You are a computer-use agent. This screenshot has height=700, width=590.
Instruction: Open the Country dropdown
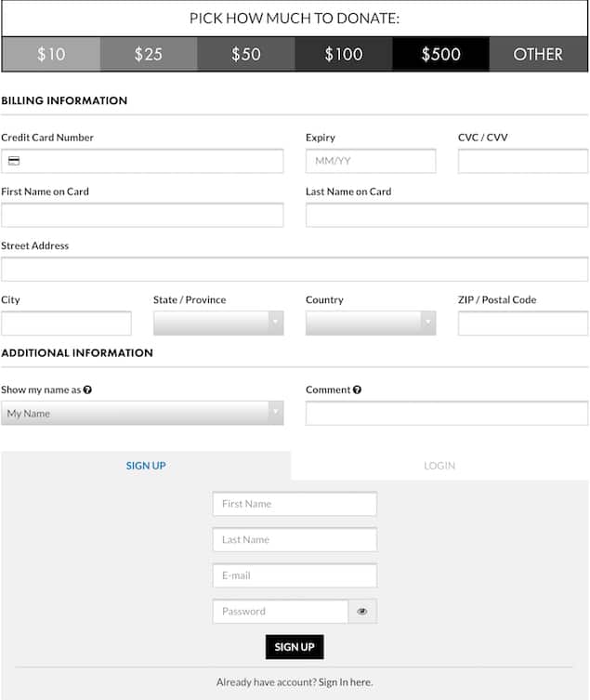pyautogui.click(x=371, y=324)
